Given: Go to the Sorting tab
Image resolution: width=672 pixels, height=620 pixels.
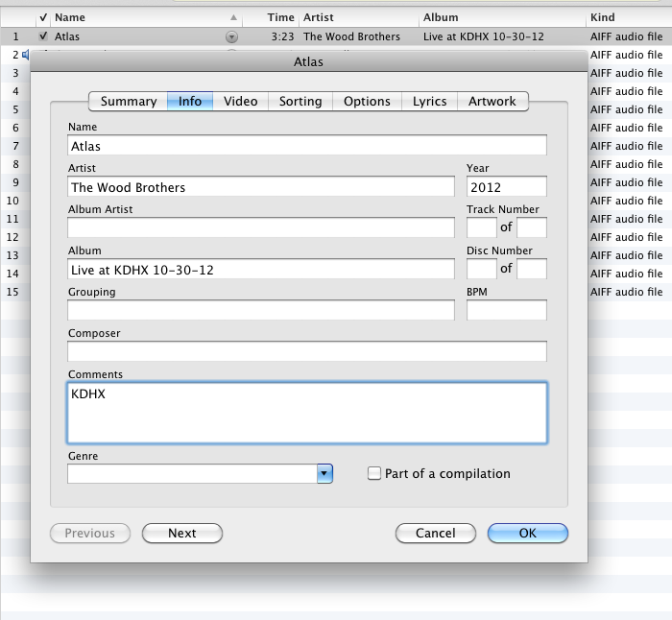Looking at the screenshot, I should click(x=300, y=101).
